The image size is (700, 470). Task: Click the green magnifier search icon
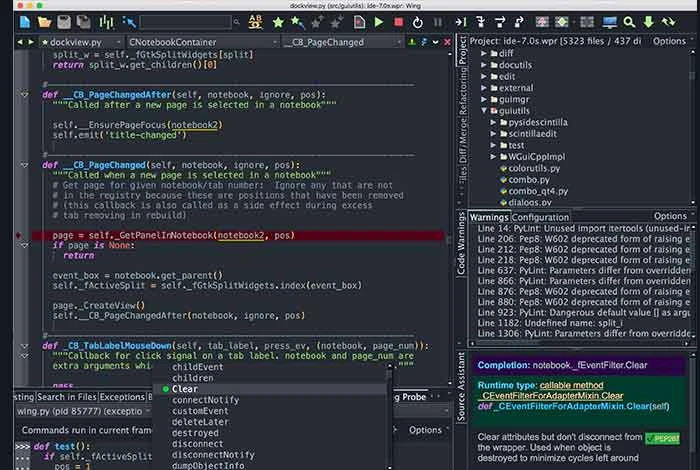[629, 22]
